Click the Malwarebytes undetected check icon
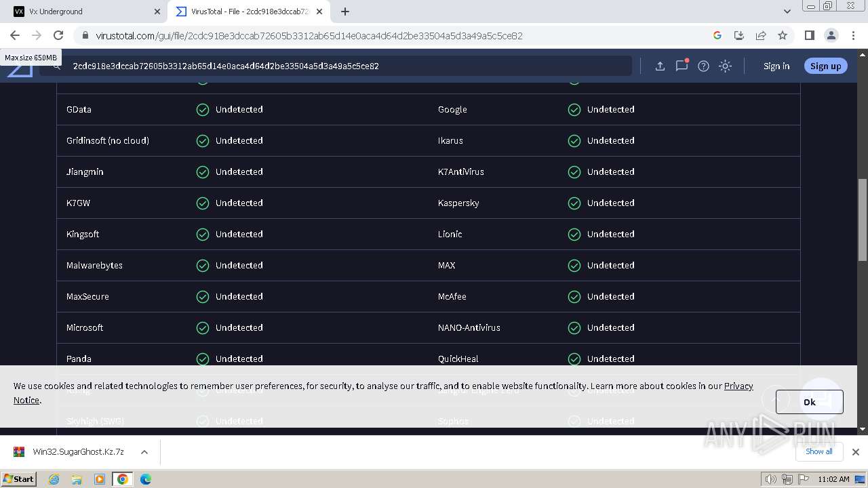The image size is (868, 488). coord(203,265)
